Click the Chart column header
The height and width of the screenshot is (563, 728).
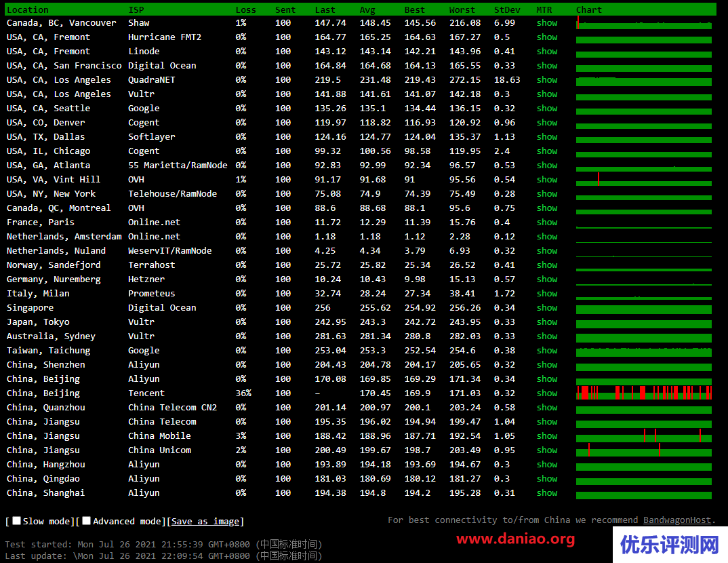pos(589,9)
